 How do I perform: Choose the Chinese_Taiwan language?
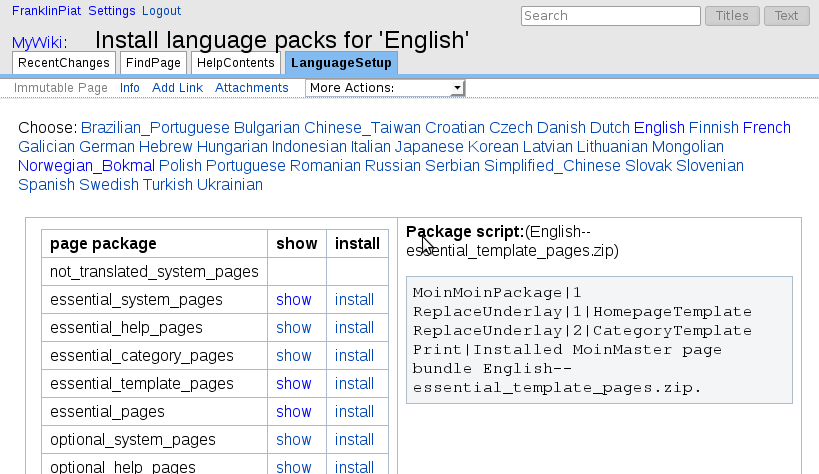coord(362,128)
